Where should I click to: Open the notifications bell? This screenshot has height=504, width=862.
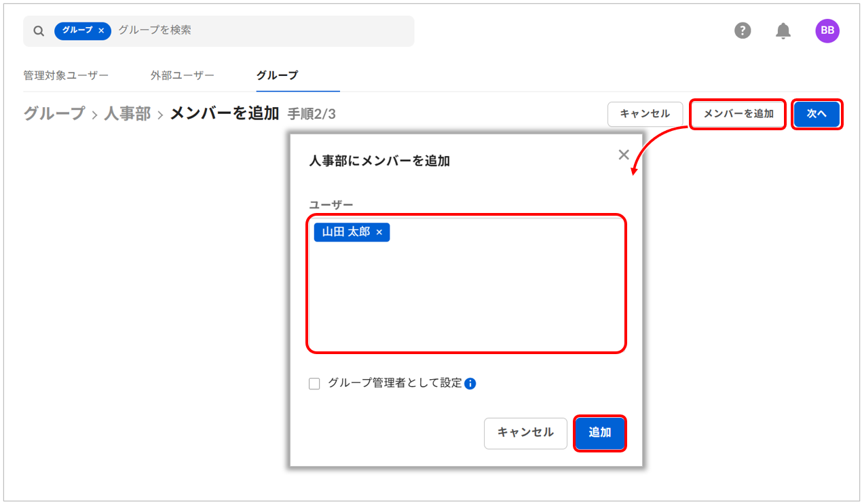click(783, 31)
